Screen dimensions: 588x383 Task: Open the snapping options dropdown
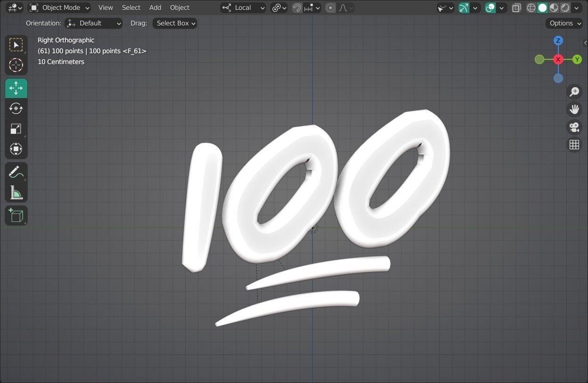[312, 8]
